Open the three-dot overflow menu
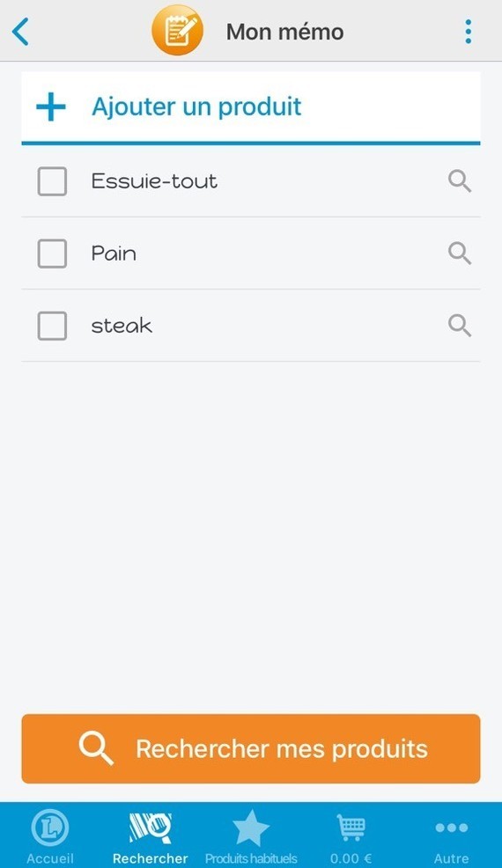Image resolution: width=502 pixels, height=868 pixels. 469,32
